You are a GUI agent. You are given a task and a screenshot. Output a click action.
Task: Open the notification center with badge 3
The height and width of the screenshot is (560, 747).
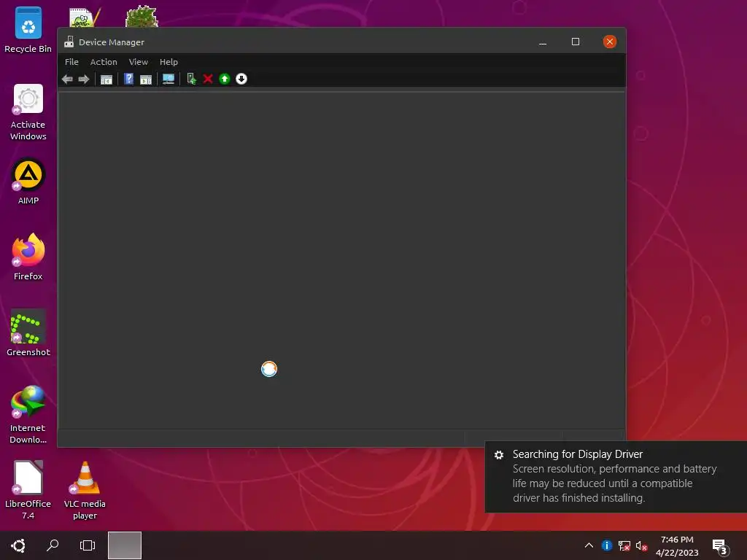tap(721, 547)
